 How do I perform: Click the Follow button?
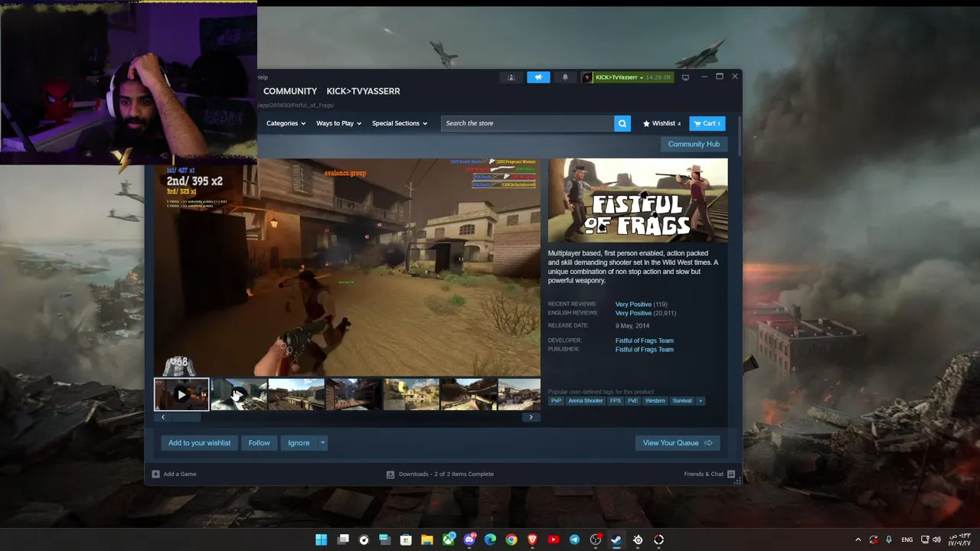(259, 443)
